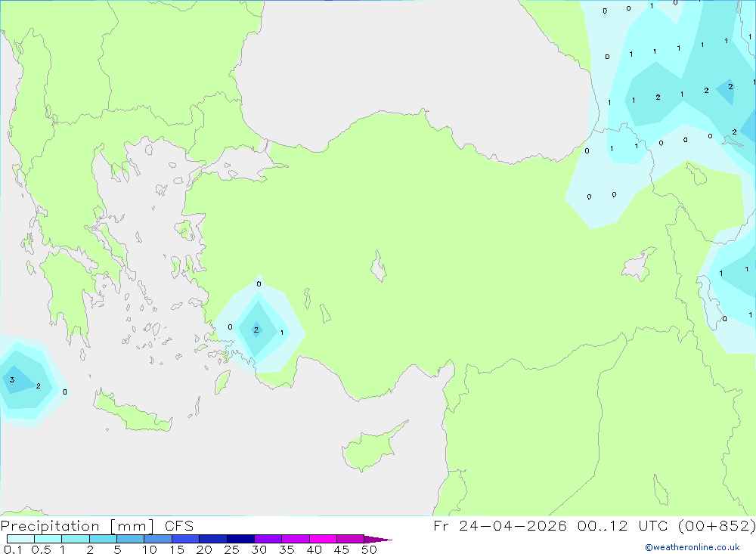Click the '0.1' legend scale label

click(x=13, y=549)
